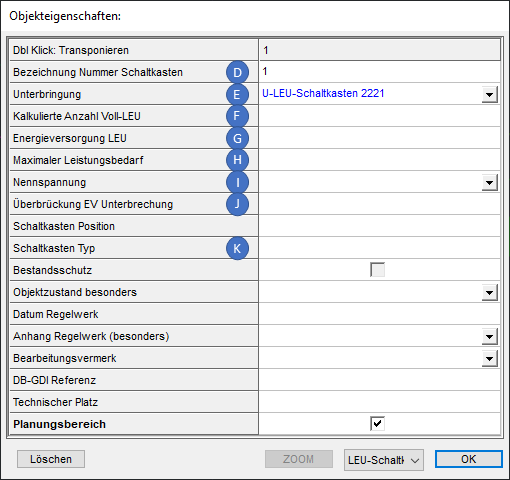
Task: Click the 'Bearbeitungsvermerk' label
Action: click(65, 358)
